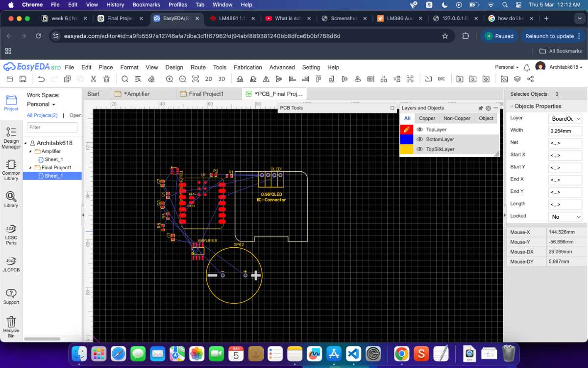Select the blue BottomLayer color swatch
The width and height of the screenshot is (588, 368).
point(407,139)
